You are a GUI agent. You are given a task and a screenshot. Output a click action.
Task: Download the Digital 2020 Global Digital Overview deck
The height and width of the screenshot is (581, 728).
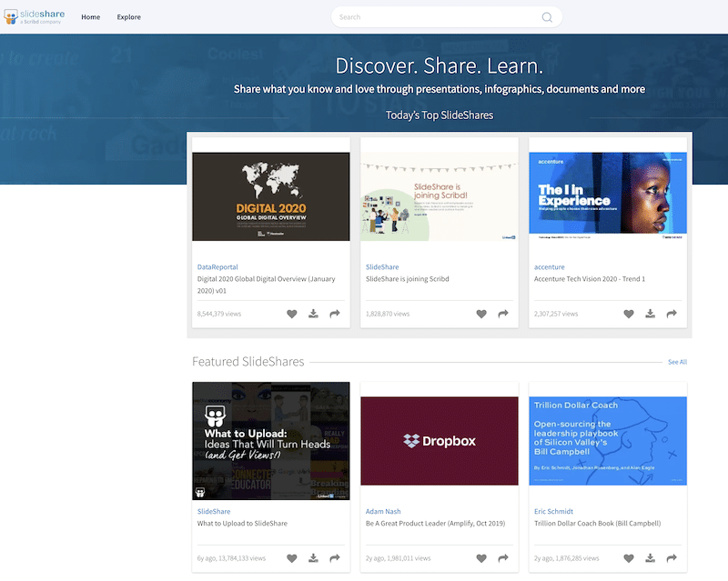[x=313, y=314]
